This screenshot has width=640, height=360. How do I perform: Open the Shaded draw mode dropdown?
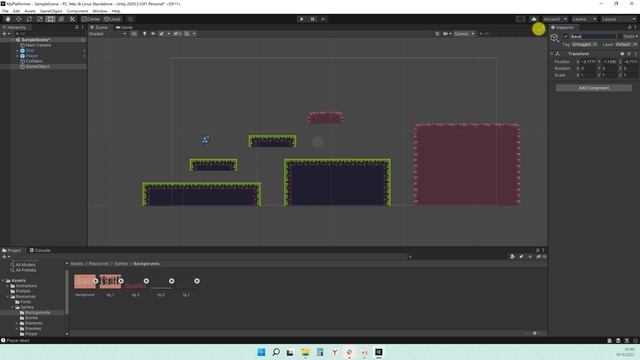[108, 34]
